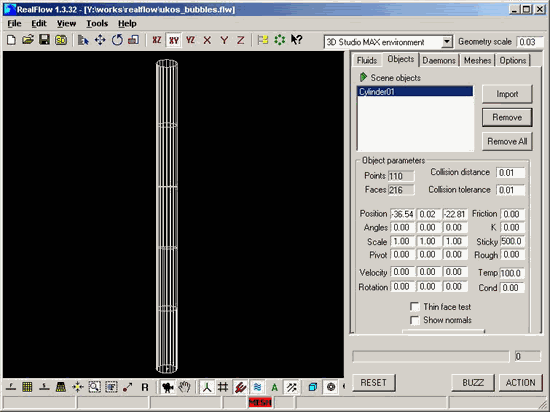Switch to the Daemons tab
This screenshot has width=550, height=412.
439,61
